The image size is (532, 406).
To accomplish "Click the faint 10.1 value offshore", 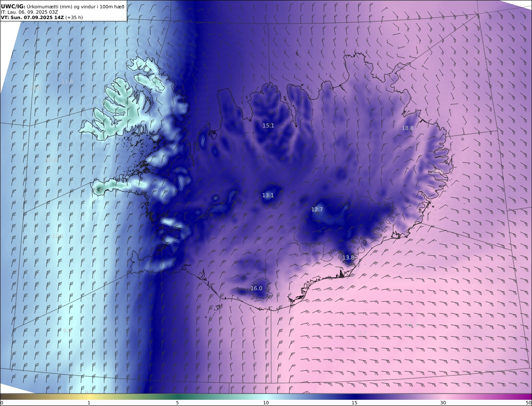I will point(58,236).
